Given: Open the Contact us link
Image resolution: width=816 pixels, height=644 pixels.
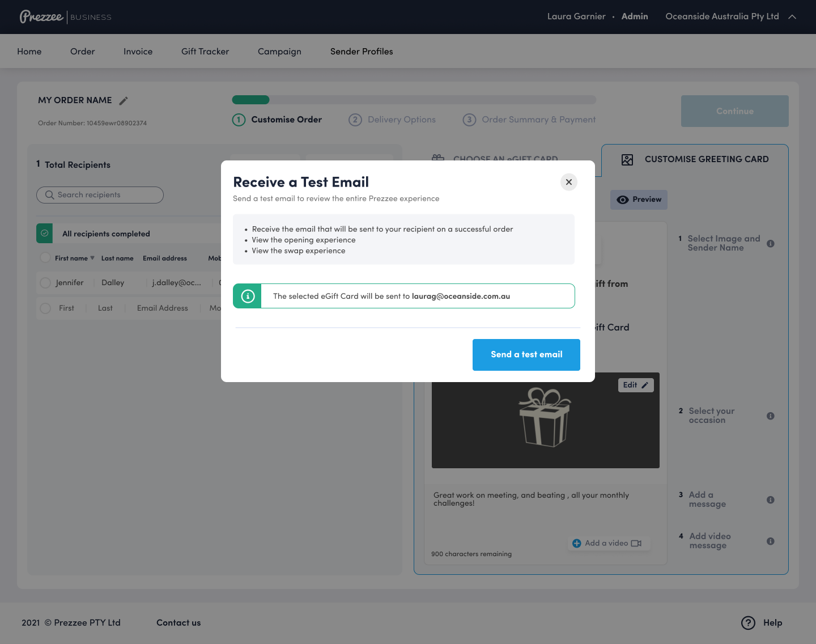Looking at the screenshot, I should click(178, 623).
